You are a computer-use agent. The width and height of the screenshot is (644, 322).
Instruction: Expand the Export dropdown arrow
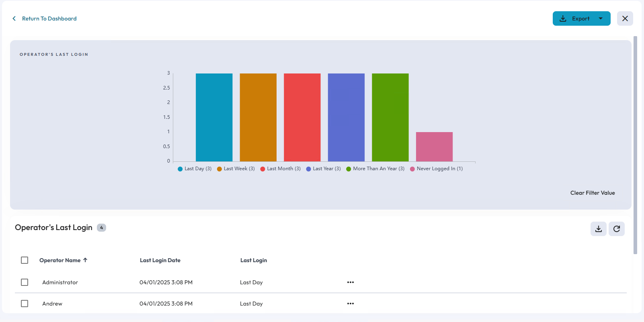pos(601,18)
